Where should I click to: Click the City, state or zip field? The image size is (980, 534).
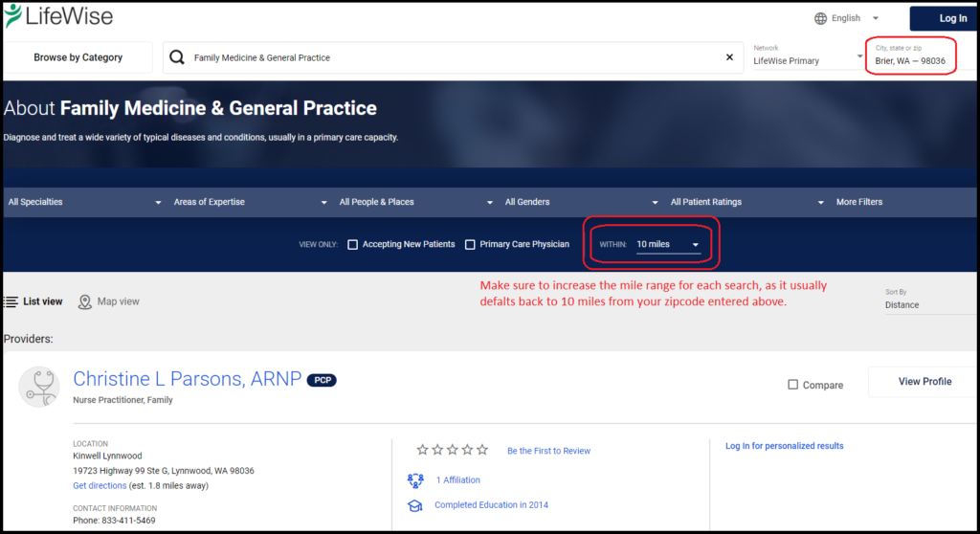(x=911, y=56)
